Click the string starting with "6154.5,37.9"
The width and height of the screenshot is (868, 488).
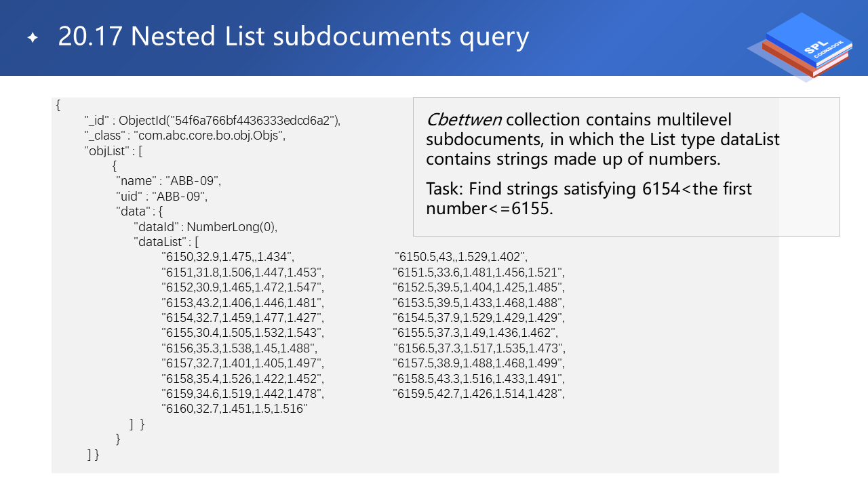click(x=478, y=317)
